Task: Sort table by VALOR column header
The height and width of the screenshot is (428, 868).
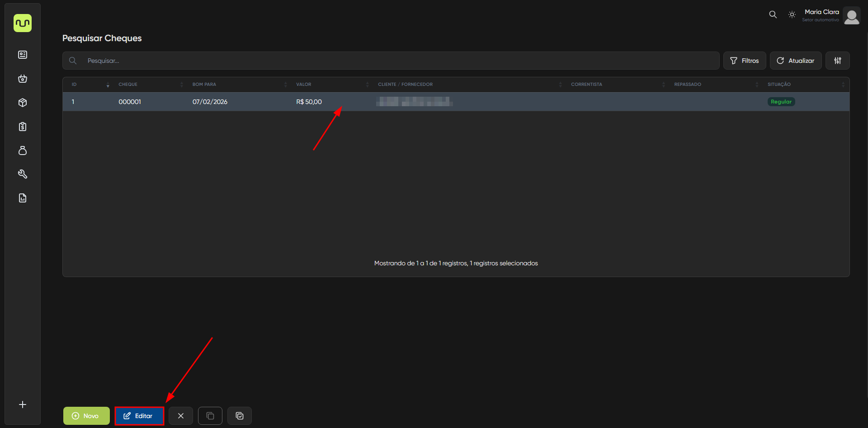Action: click(303, 85)
